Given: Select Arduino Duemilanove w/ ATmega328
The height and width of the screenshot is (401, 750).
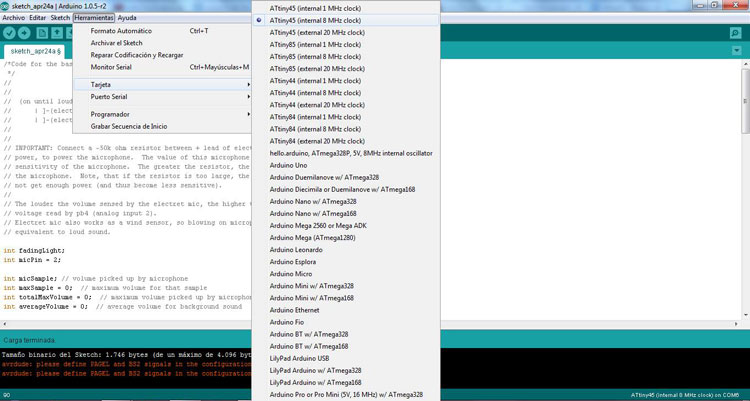Looking at the screenshot, I should pyautogui.click(x=345, y=177).
